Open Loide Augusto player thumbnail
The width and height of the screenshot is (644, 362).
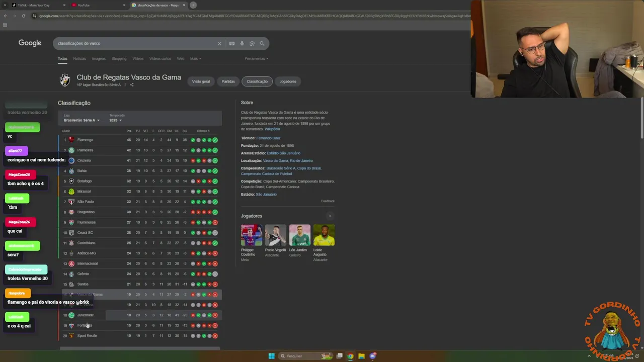tap(324, 235)
